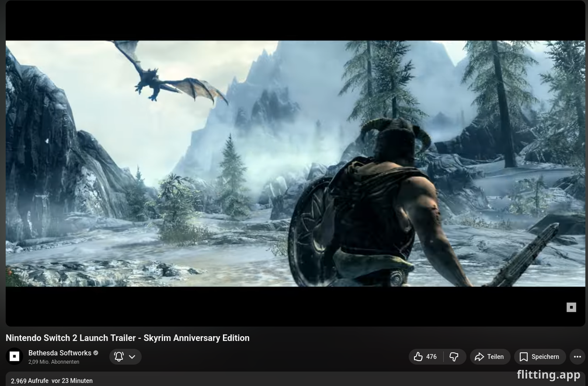Click the thumbs-up icon
The image size is (588, 386).
pyautogui.click(x=418, y=356)
